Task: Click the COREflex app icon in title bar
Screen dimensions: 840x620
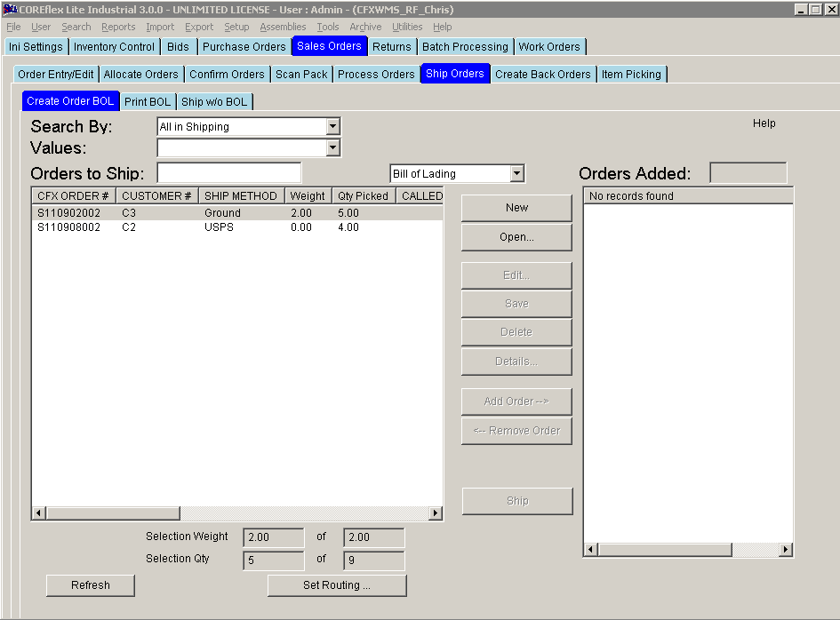Action: click(x=10, y=9)
